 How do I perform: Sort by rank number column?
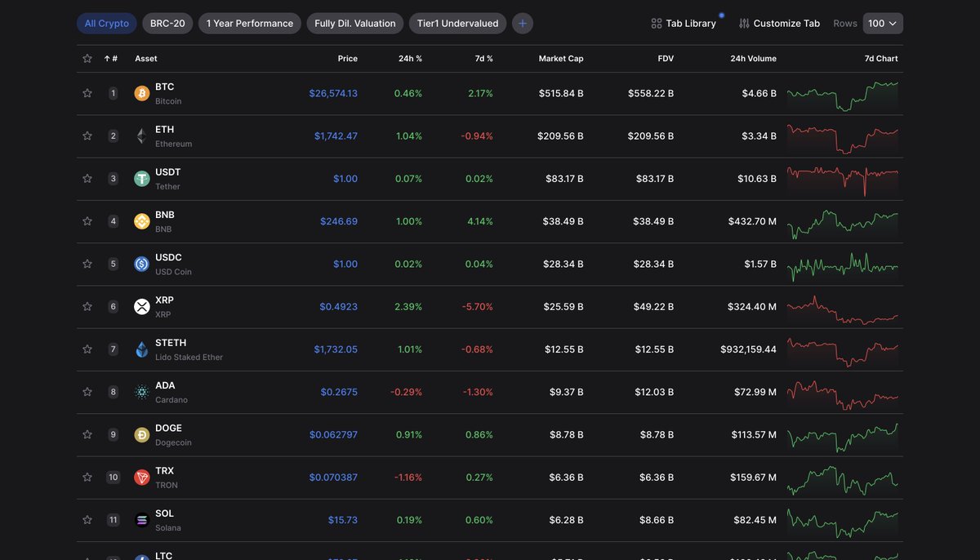[111, 59]
